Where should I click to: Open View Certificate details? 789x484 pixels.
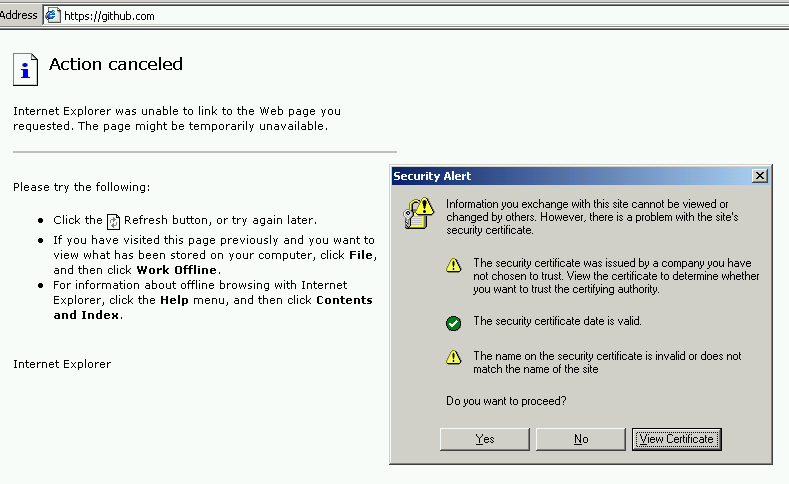[x=677, y=439]
